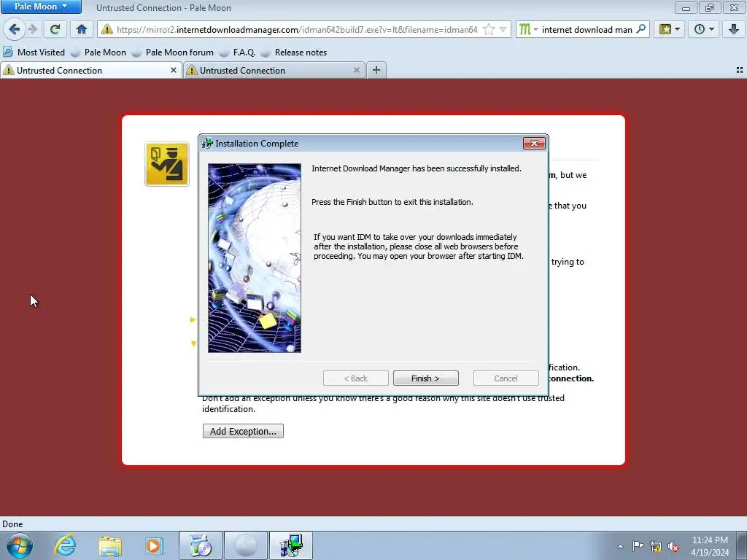
Task: Click the warning triangle in the address bar
Action: [107, 29]
